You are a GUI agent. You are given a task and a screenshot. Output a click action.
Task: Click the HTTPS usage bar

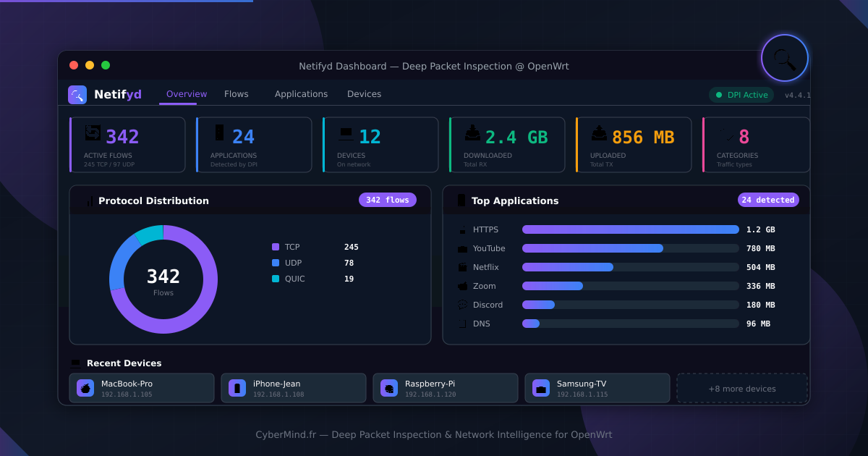(x=629, y=229)
